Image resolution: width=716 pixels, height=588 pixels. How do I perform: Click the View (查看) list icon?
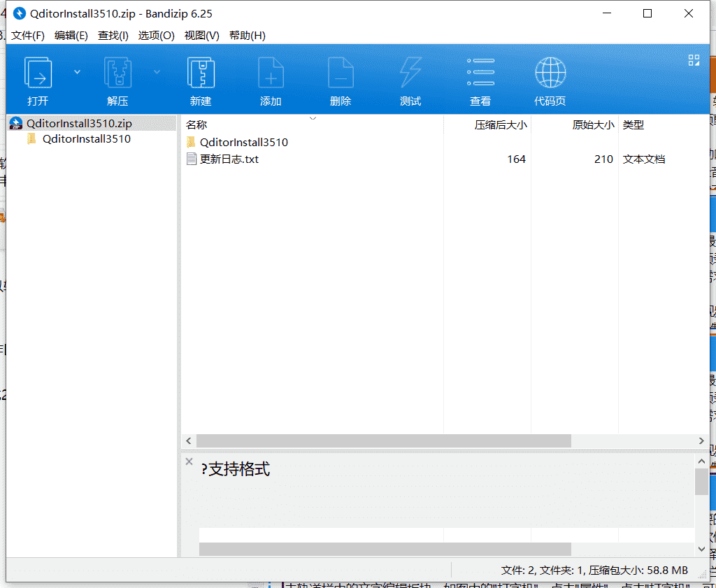[480, 72]
